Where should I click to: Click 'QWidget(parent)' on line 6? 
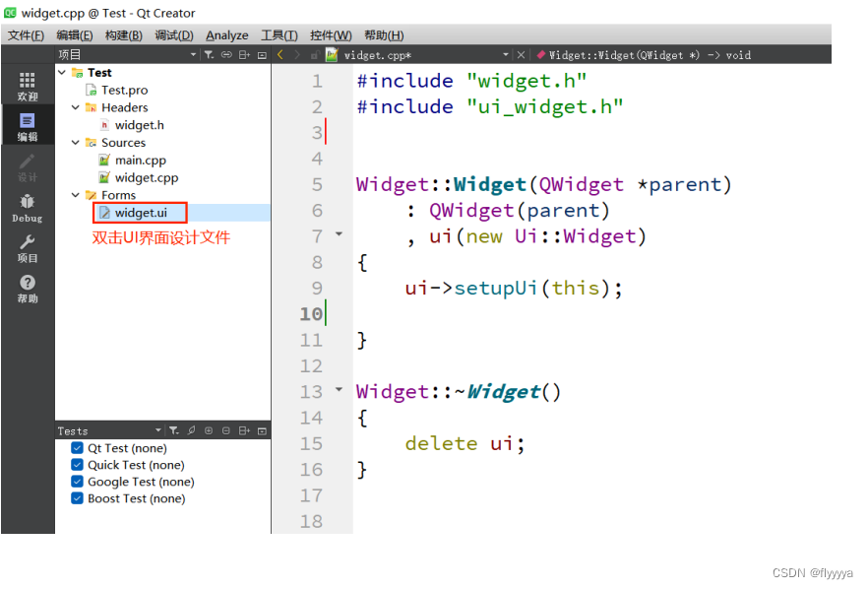(520, 211)
